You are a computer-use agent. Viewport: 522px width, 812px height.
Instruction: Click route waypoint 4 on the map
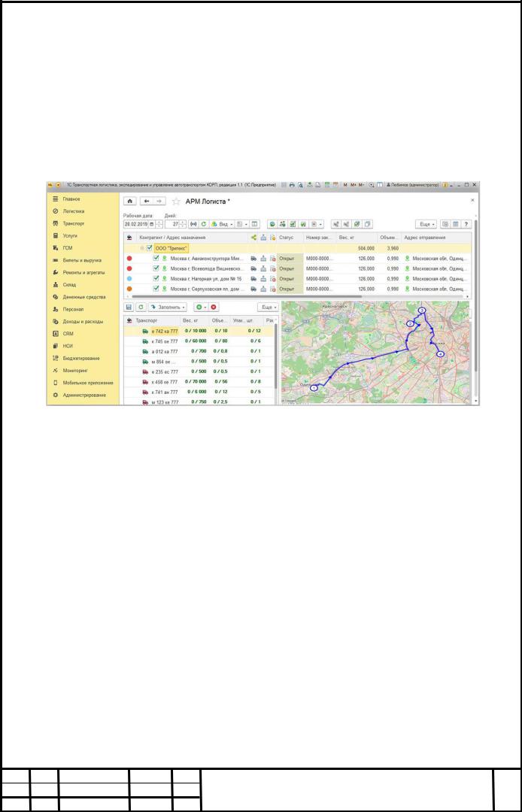(x=440, y=353)
